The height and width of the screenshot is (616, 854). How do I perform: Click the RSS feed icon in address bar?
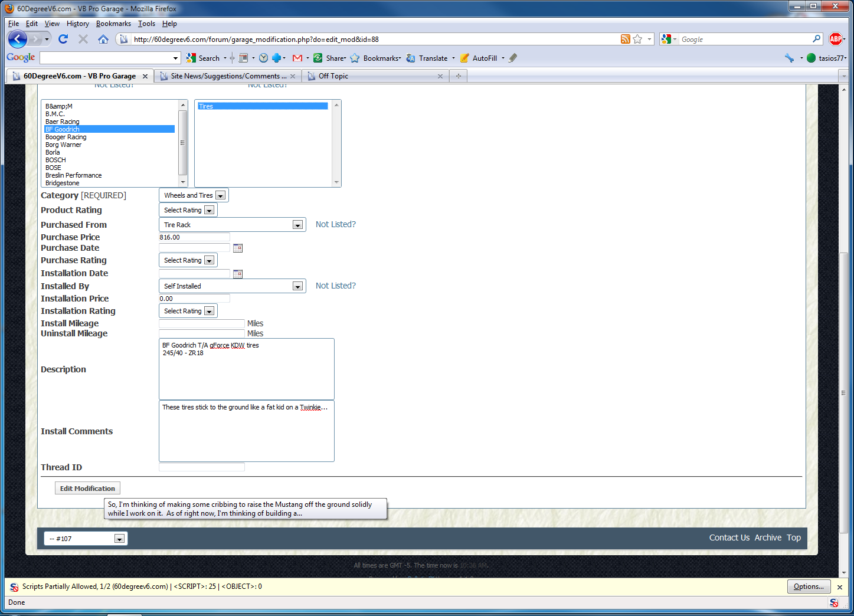pos(625,40)
